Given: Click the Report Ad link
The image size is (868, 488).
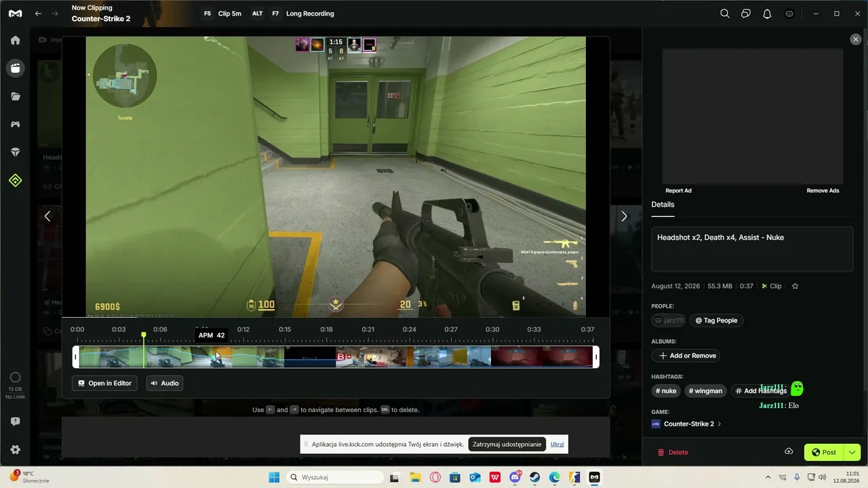Looking at the screenshot, I should coord(678,191).
